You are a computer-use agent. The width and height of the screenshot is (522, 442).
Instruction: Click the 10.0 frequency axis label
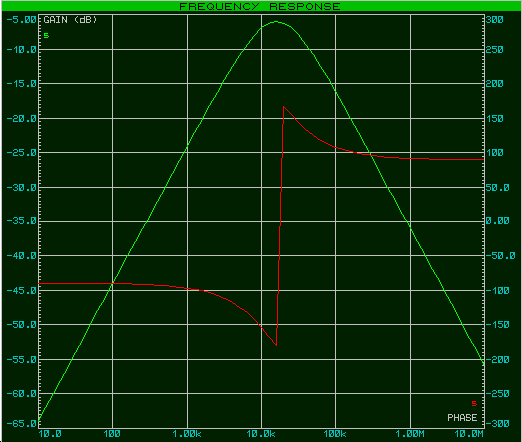pos(50,434)
